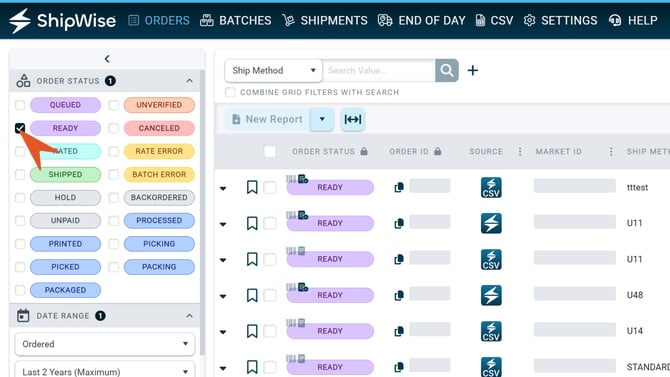Image resolution: width=670 pixels, height=377 pixels.
Task: Open the Batches tab
Action: (235, 21)
